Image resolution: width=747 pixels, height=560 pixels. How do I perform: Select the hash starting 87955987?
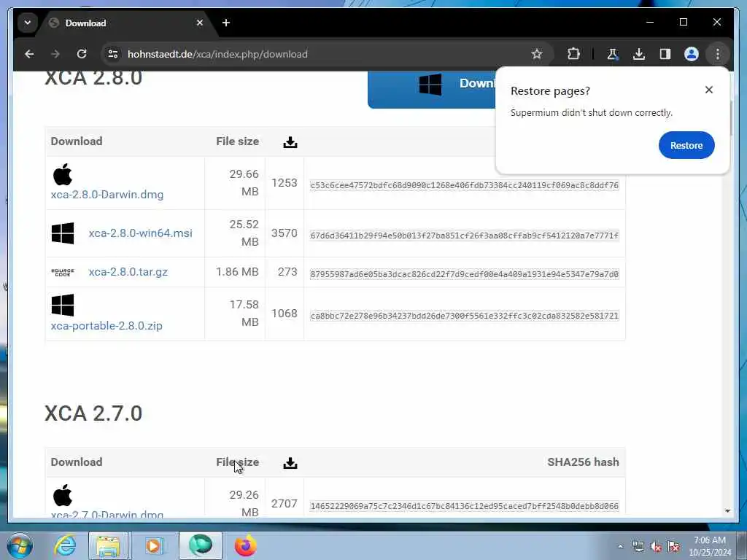pyautogui.click(x=465, y=274)
